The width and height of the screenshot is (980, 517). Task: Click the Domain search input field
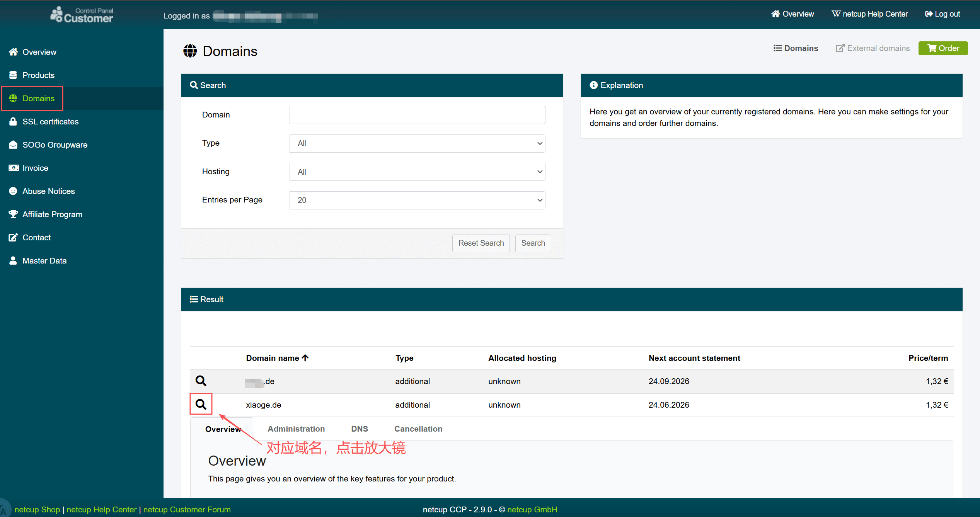point(417,115)
